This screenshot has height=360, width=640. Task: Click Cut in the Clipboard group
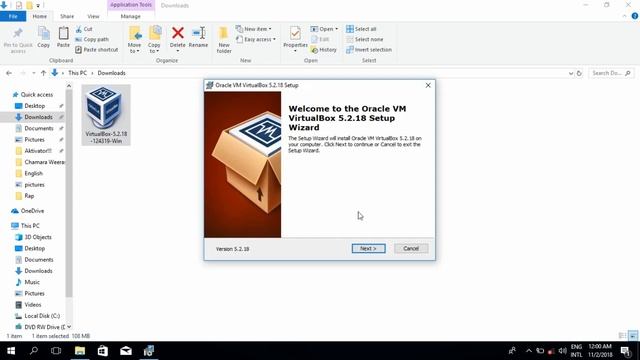84,29
